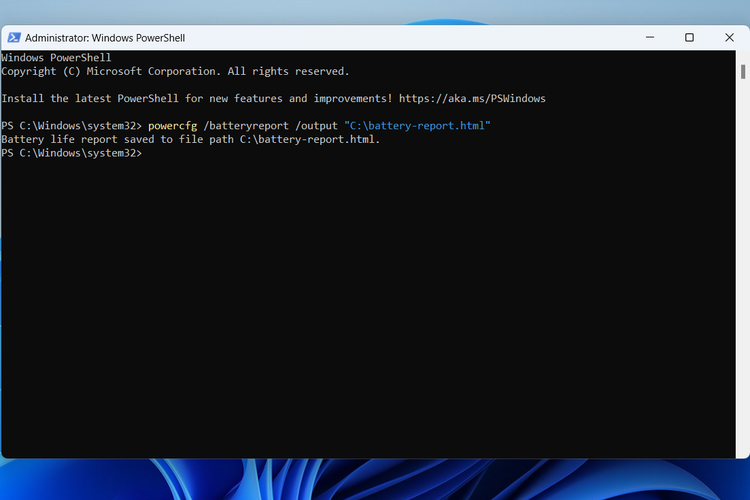
Task: Click the vertical scrollbar thumb
Action: coord(743,72)
